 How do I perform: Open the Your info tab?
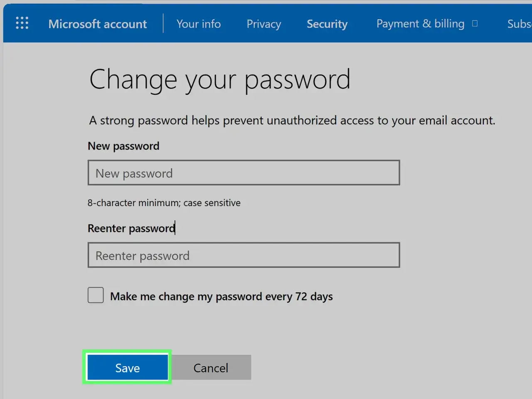[199, 24]
